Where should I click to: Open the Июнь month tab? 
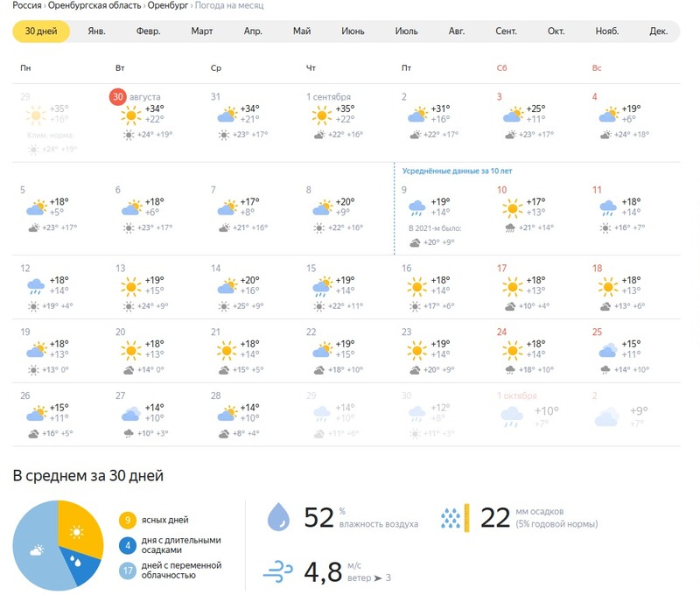coord(353,31)
